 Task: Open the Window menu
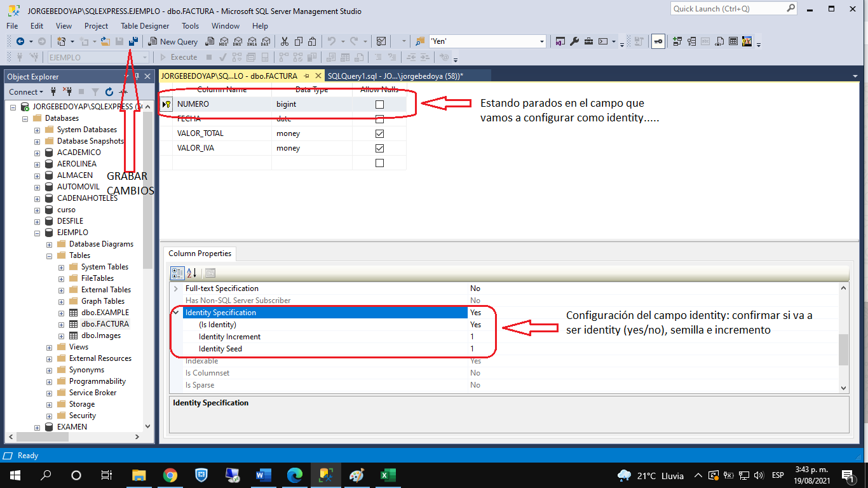pyautogui.click(x=226, y=26)
